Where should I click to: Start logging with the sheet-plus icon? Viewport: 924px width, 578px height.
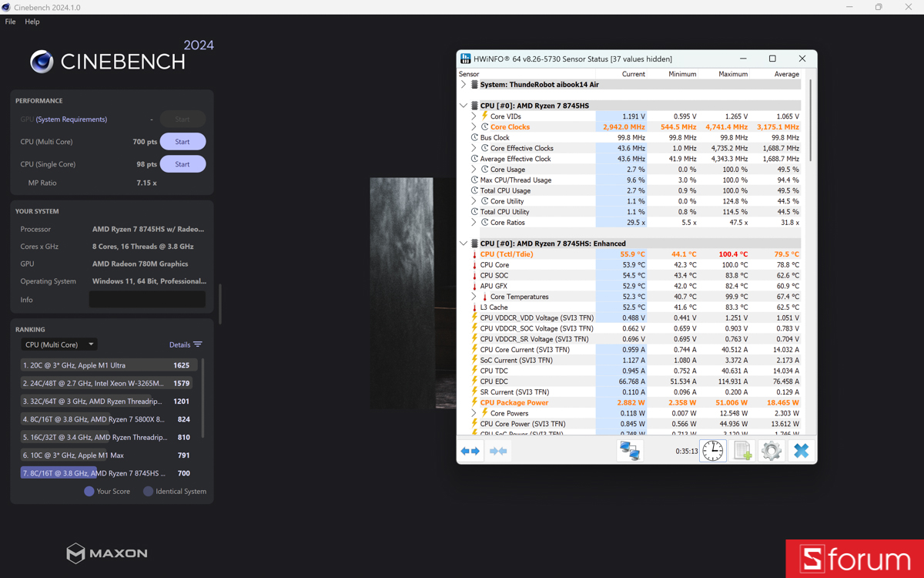coord(742,451)
